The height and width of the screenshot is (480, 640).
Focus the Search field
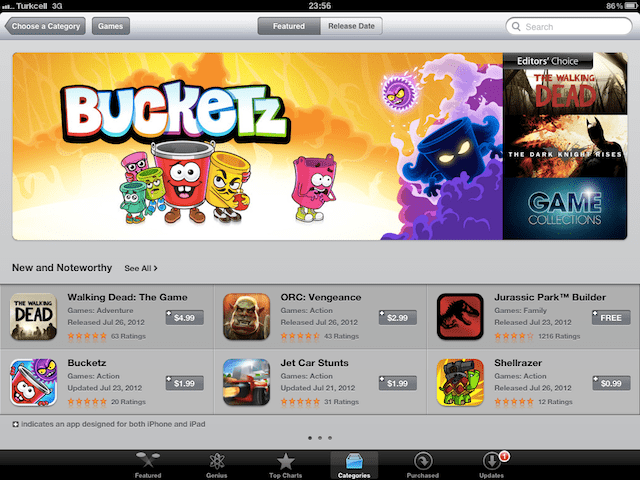tap(569, 27)
